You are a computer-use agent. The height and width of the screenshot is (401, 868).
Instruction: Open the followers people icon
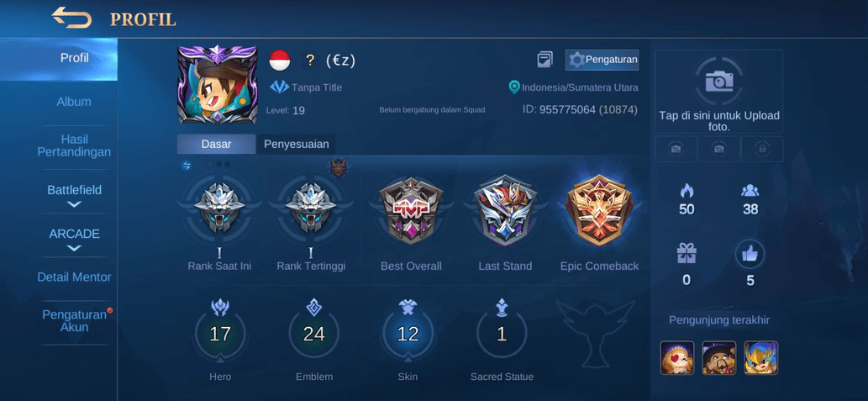[x=750, y=191]
